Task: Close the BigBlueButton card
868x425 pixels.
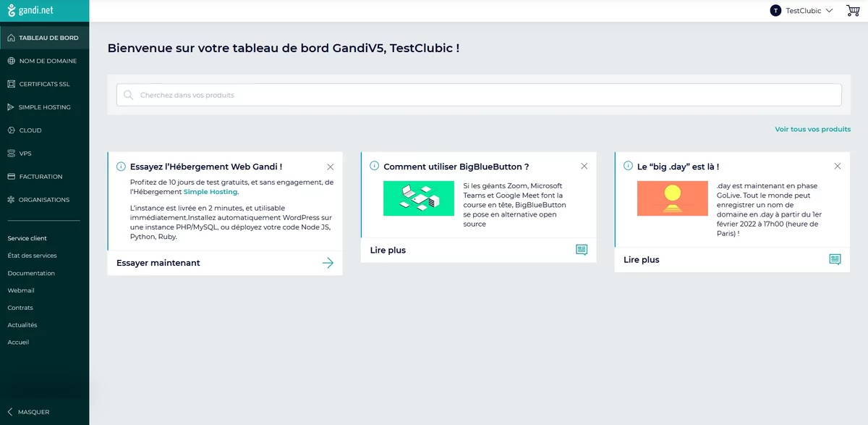Action: [x=584, y=167]
